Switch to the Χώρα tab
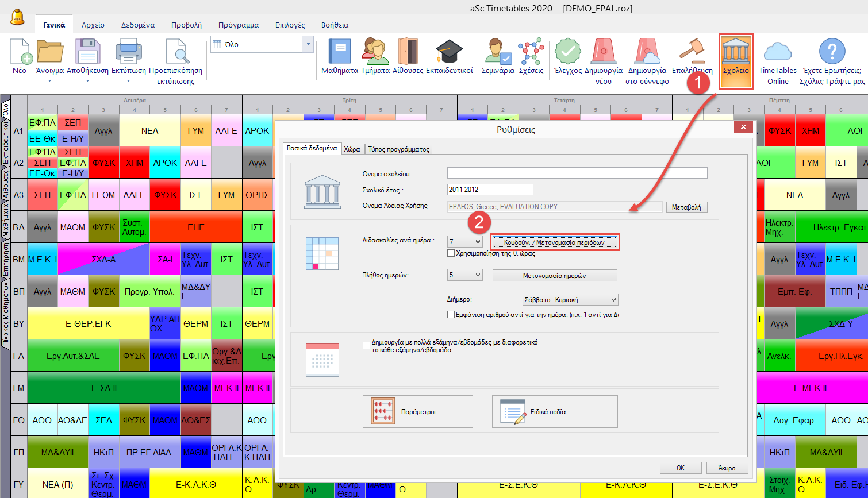868x498 pixels. tap(352, 149)
